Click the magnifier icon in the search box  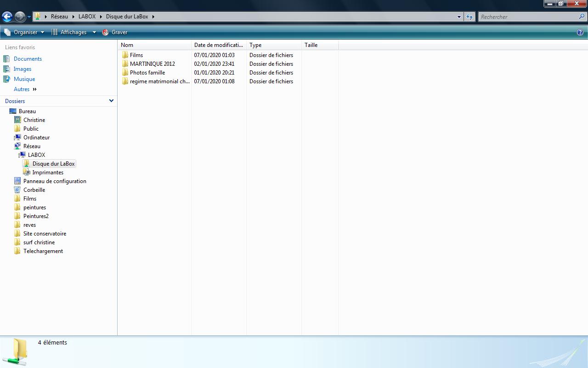click(x=582, y=17)
